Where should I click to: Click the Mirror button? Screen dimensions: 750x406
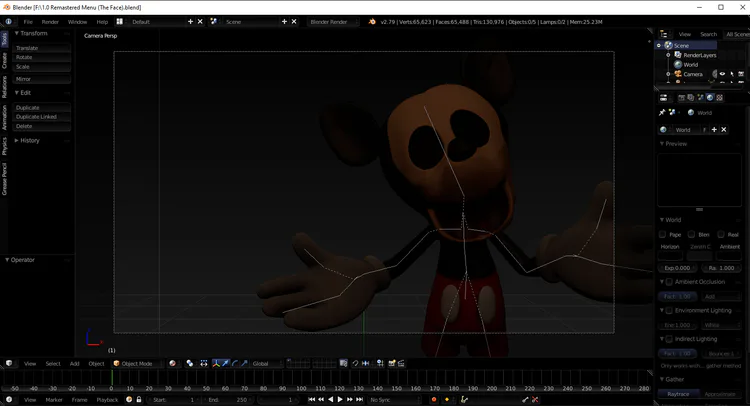(x=42, y=79)
